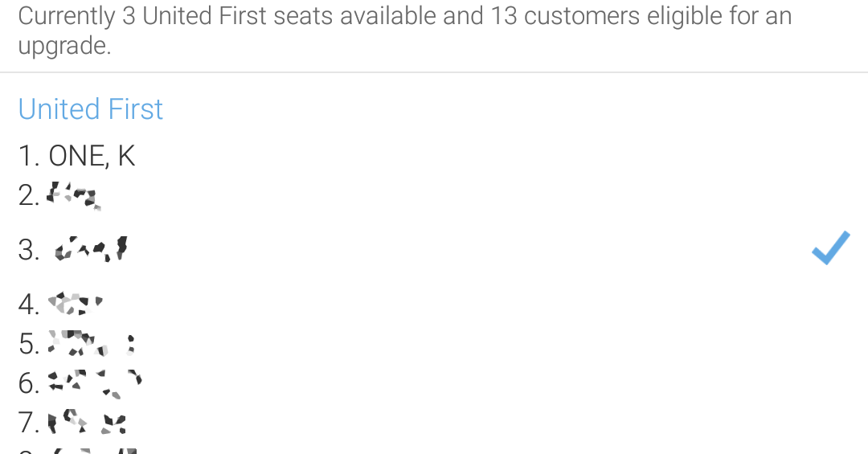Tap the word 'upgrade.' in the status message
The height and width of the screenshot is (454, 868).
65,47
